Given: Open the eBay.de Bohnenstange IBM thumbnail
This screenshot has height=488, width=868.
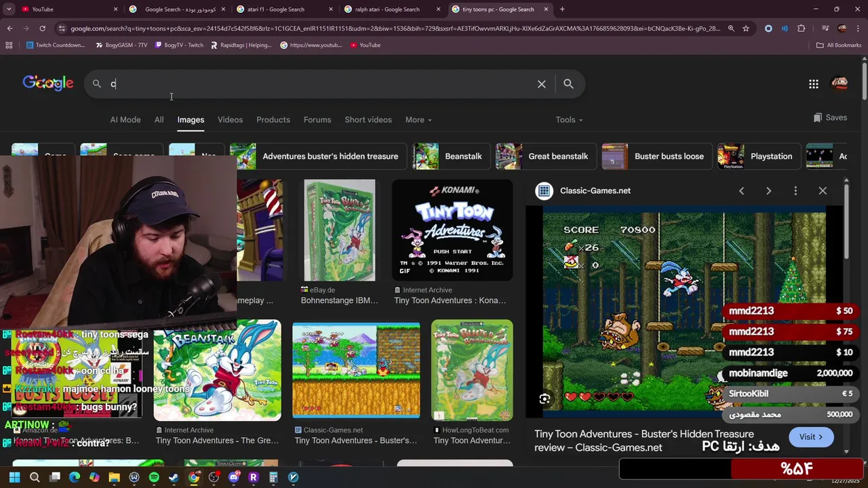Looking at the screenshot, I should 340,230.
